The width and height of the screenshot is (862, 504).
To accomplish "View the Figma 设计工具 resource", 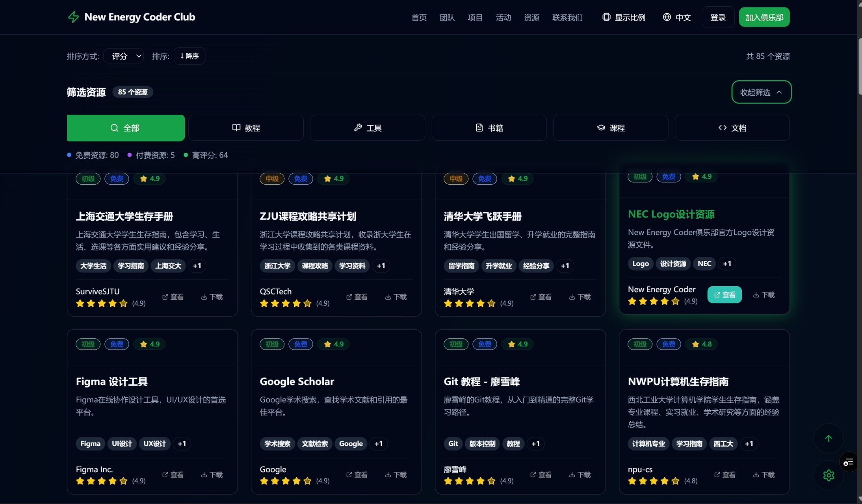I will pos(173,475).
